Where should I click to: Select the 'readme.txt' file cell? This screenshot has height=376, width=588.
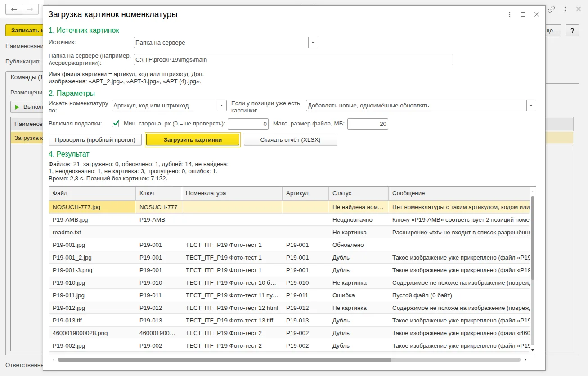pos(92,232)
